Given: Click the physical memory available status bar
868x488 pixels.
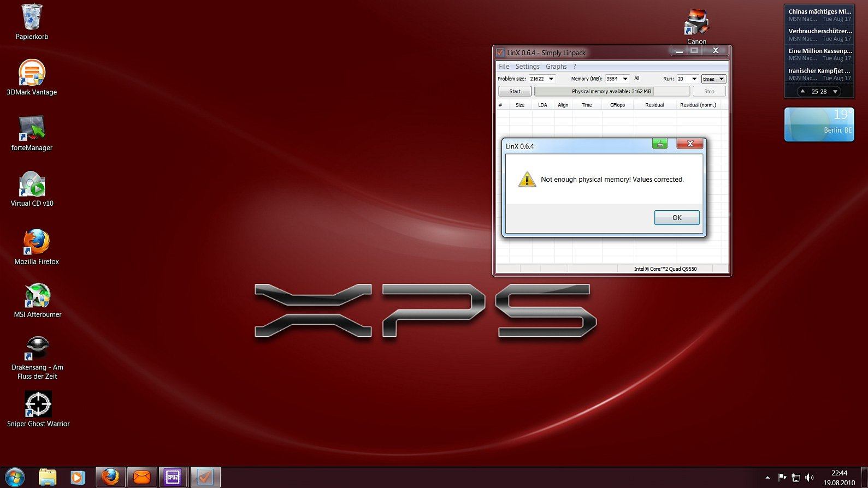Looking at the screenshot, I should click(612, 91).
